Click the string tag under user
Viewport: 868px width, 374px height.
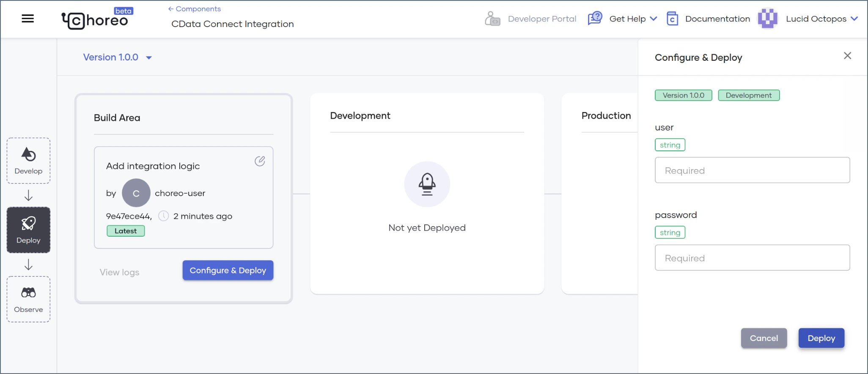[x=670, y=145]
